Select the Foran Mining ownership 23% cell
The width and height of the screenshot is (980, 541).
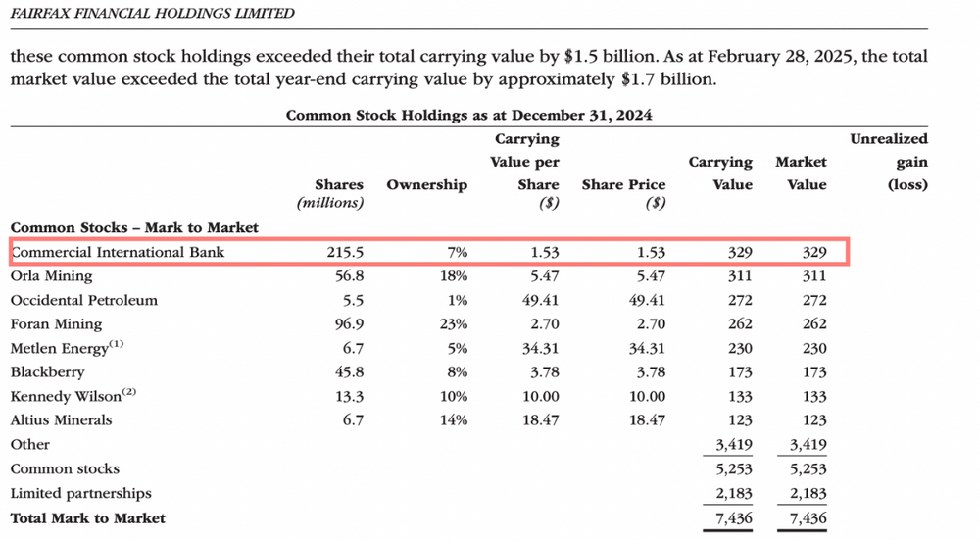[x=453, y=324]
